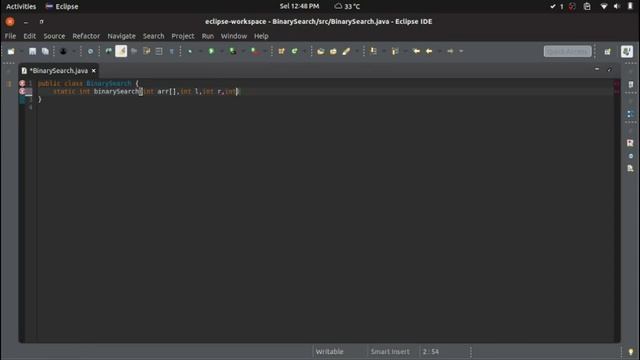Close the BinarySearch.java tab
This screenshot has width=640, height=360.
(94, 71)
